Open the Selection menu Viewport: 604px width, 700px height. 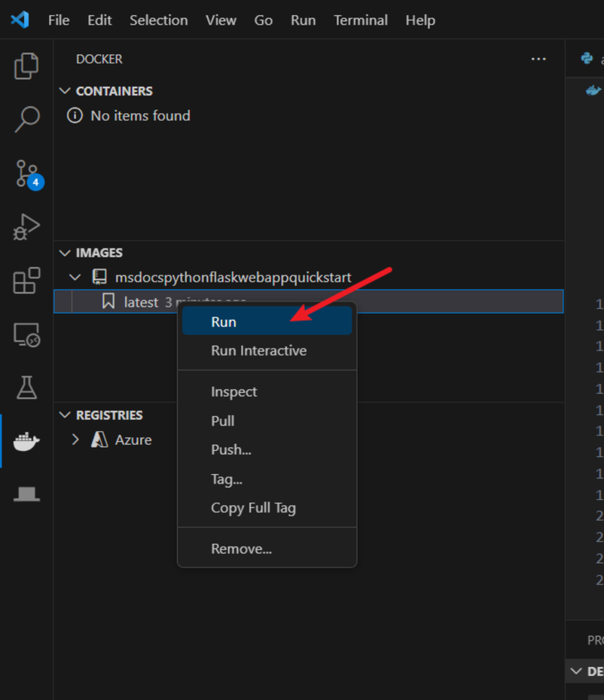pos(159,20)
